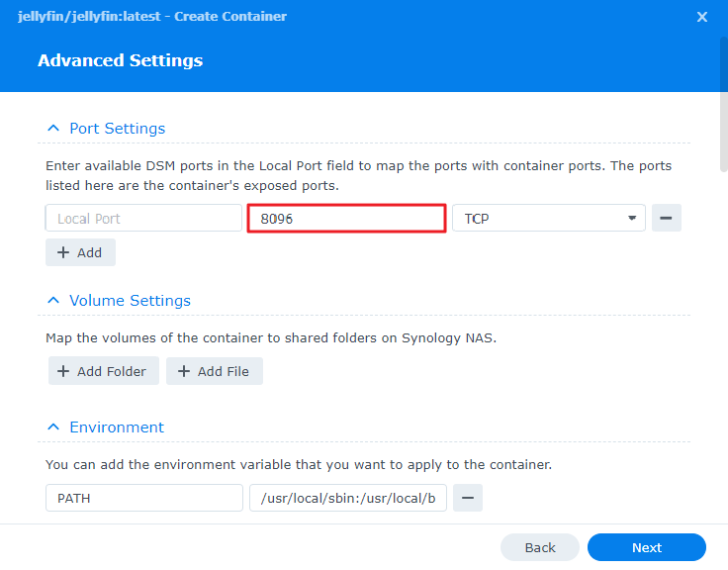Click Add Folder in Volume Settings
This screenshot has height=570, width=728.
coord(104,371)
